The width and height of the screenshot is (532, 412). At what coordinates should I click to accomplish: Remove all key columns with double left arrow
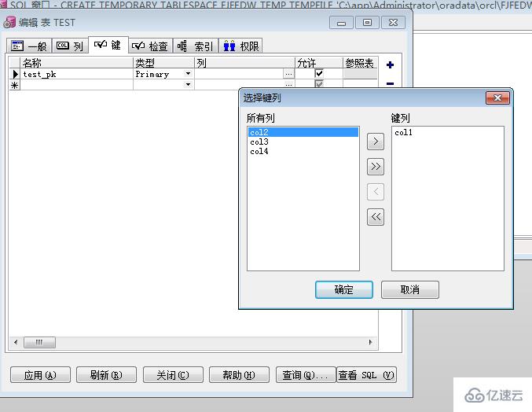tap(376, 217)
